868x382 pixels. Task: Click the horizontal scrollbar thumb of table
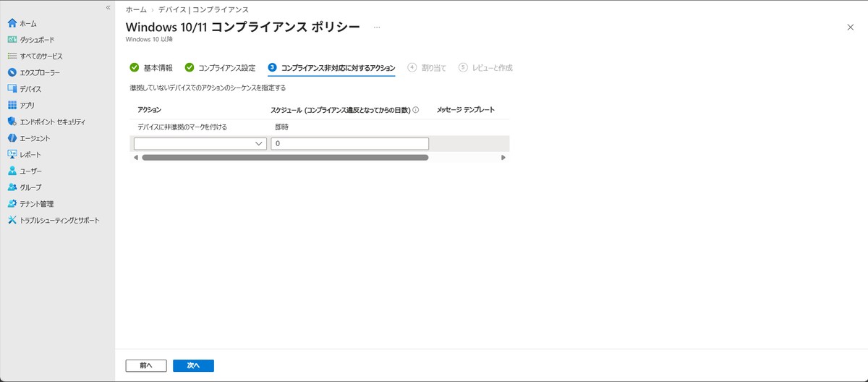pyautogui.click(x=285, y=157)
